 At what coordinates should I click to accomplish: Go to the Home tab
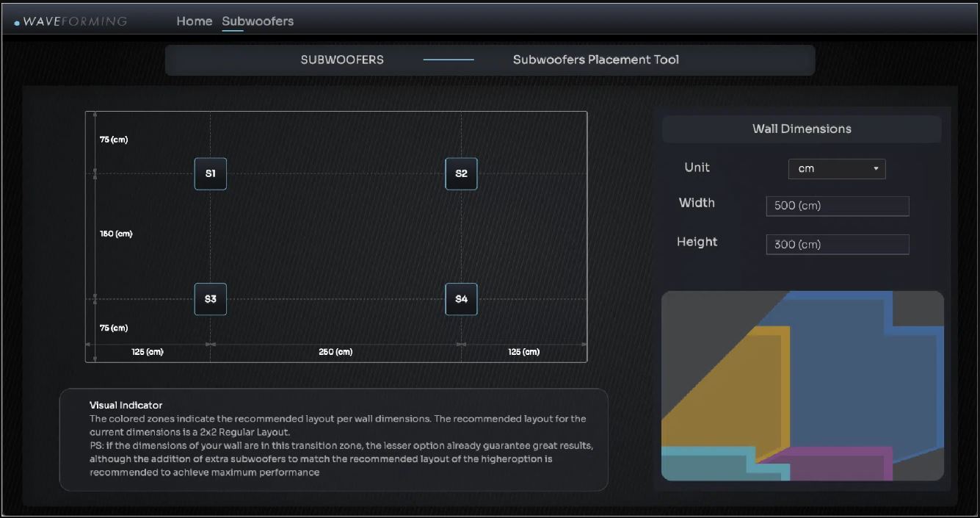click(x=195, y=21)
